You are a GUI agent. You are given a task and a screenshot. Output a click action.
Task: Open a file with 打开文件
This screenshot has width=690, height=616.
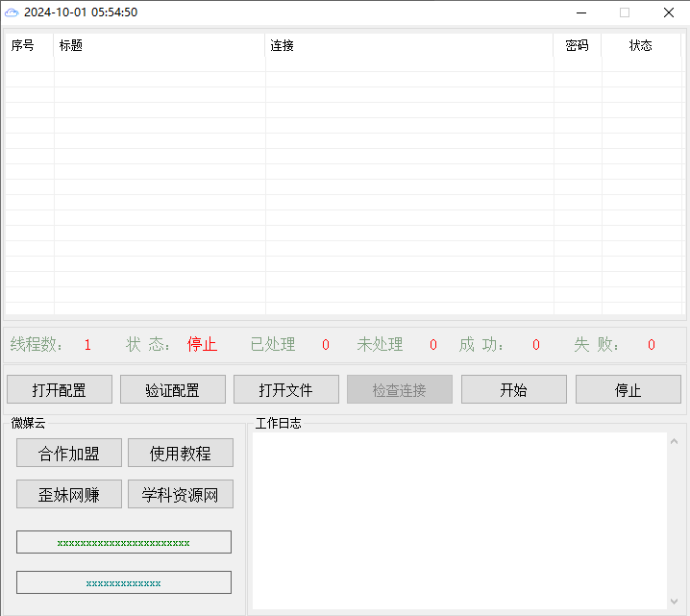pyautogui.click(x=286, y=389)
